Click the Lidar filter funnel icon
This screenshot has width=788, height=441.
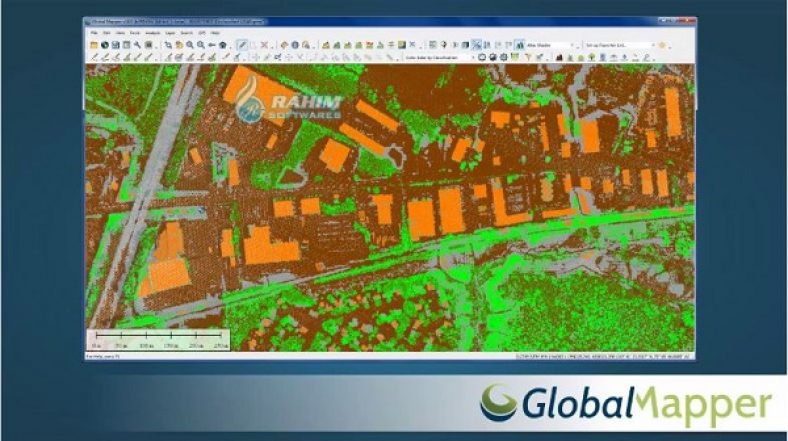pyautogui.click(x=528, y=57)
